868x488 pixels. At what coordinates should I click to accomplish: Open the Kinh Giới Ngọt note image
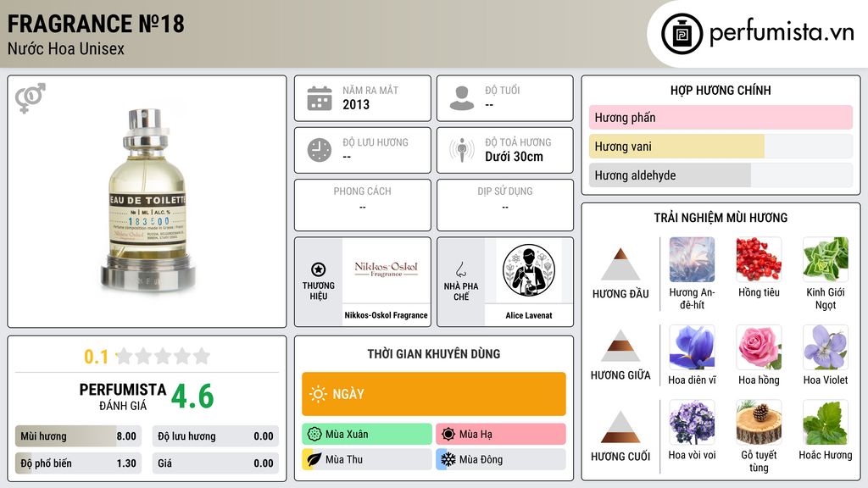coord(826,259)
